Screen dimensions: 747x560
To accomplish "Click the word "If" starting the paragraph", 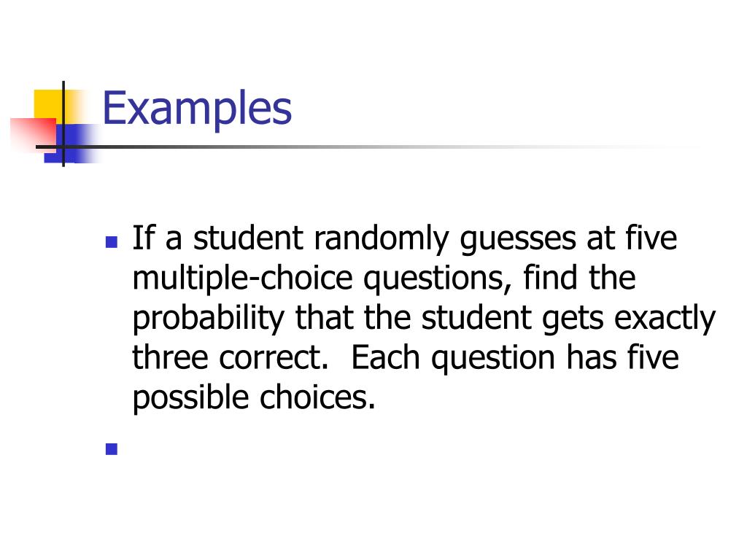I will (x=144, y=237).
